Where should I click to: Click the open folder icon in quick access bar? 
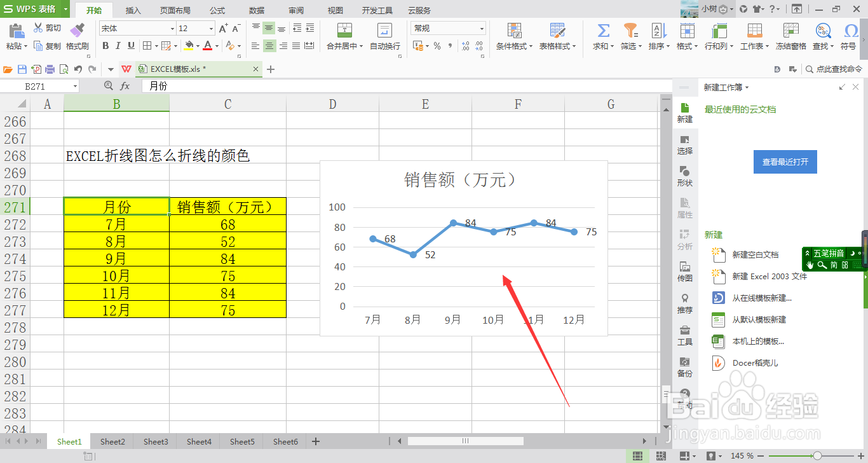8,69
